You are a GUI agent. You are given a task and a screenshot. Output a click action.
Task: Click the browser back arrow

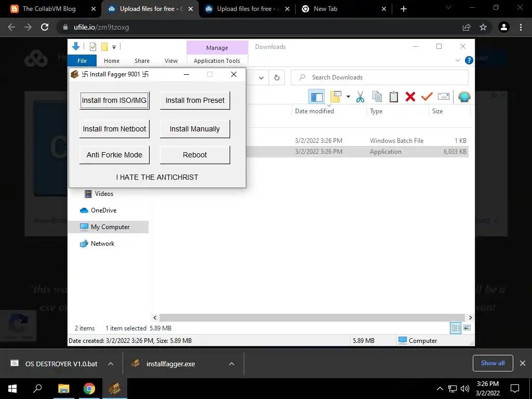click(x=11, y=27)
